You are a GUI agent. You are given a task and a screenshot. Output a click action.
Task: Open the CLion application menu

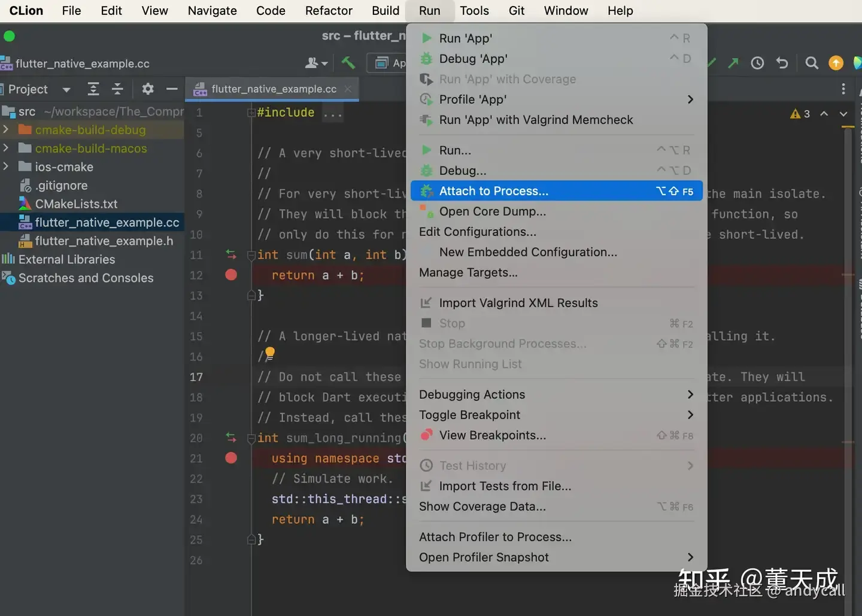tap(26, 11)
